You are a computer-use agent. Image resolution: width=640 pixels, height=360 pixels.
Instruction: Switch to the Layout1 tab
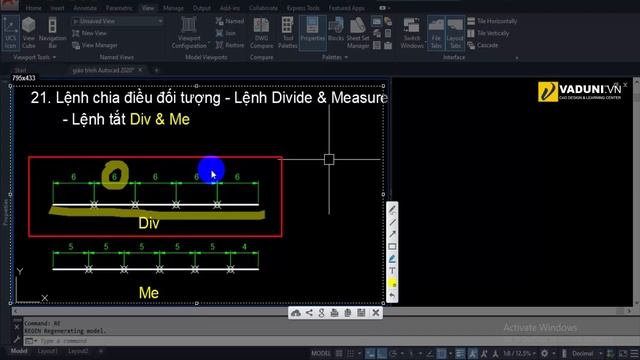48,351
